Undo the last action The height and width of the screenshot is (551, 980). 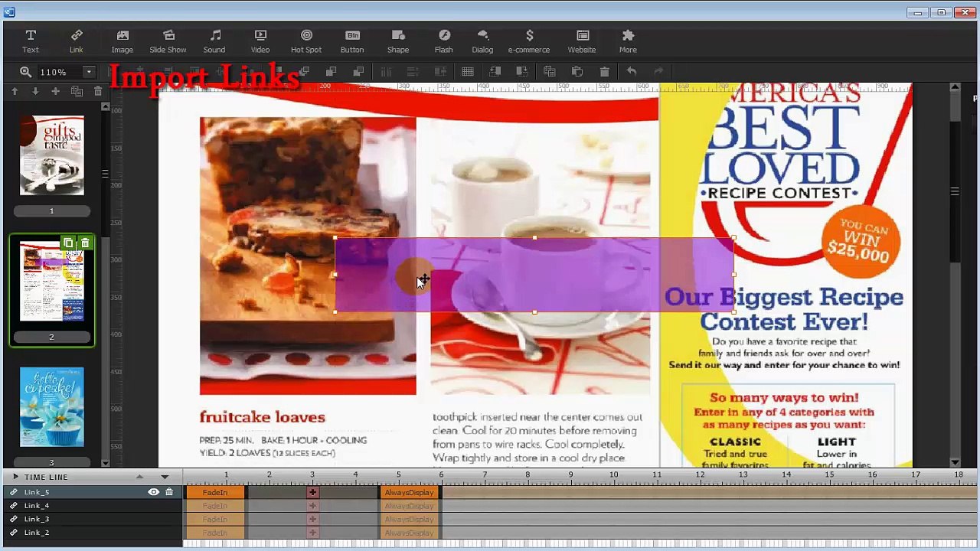(632, 72)
